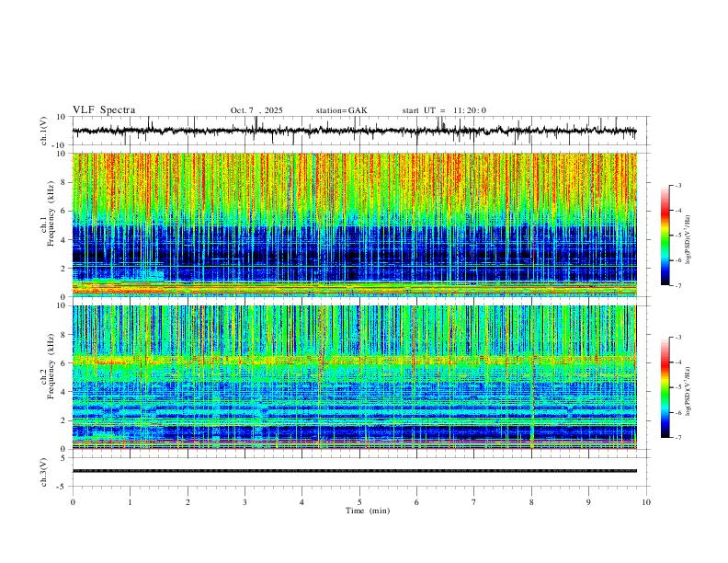
Task: Click the '-7' label on lower colorbar
Action: [x=677, y=438]
